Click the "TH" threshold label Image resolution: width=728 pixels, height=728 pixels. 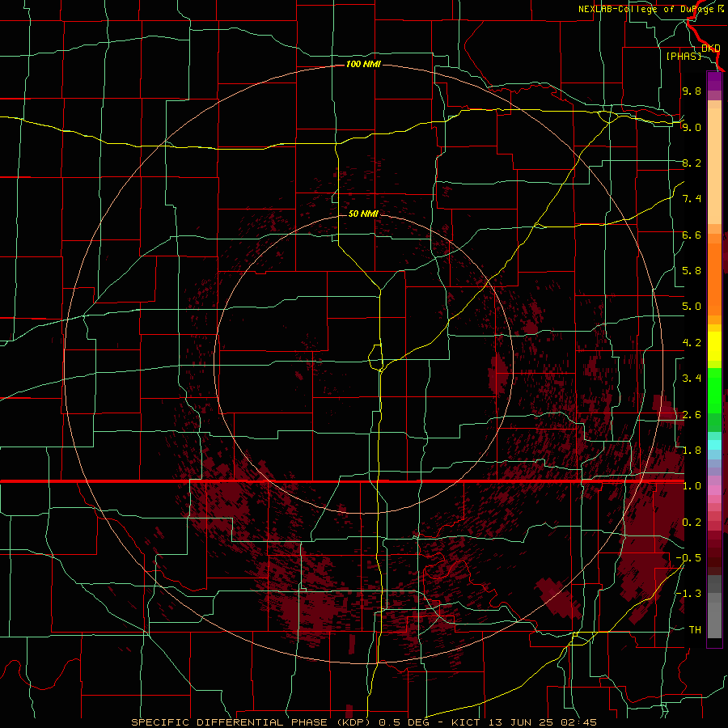tap(695, 630)
